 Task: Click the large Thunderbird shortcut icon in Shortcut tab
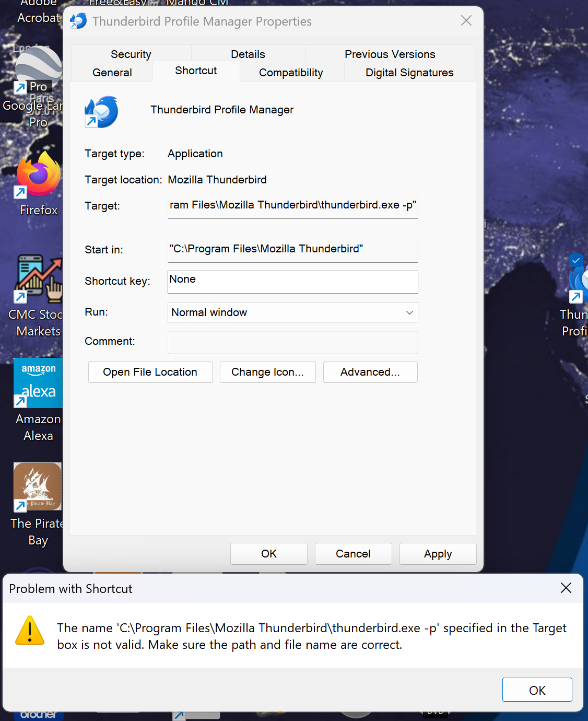(101, 111)
